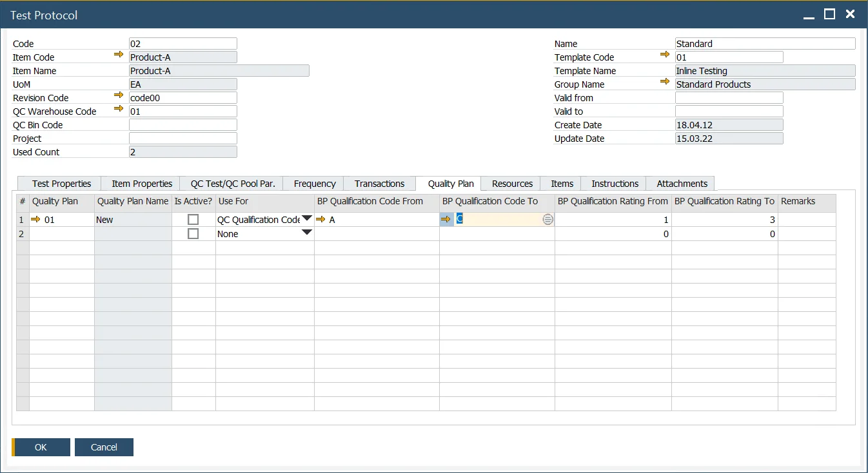Enable Is Active on row 1
The image size is (868, 473).
coord(192,219)
